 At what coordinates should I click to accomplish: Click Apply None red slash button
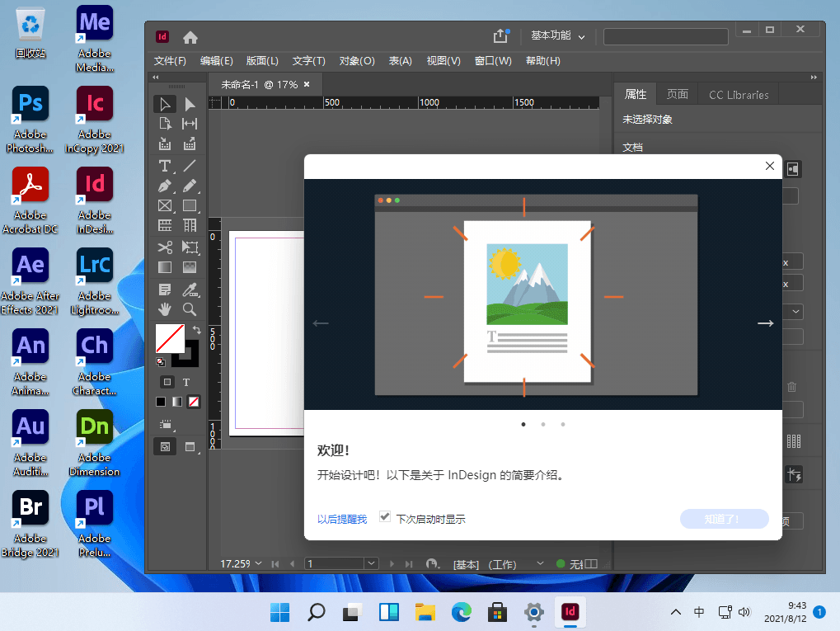(194, 402)
